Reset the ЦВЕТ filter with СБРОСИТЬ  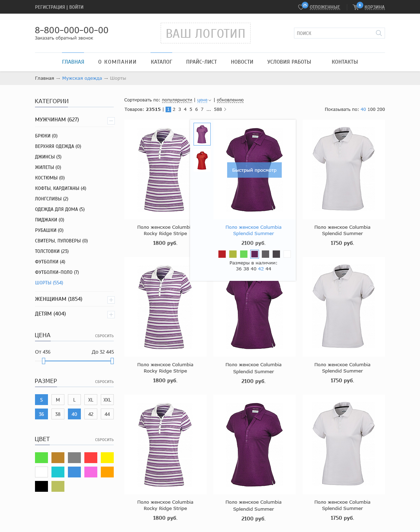click(x=104, y=440)
